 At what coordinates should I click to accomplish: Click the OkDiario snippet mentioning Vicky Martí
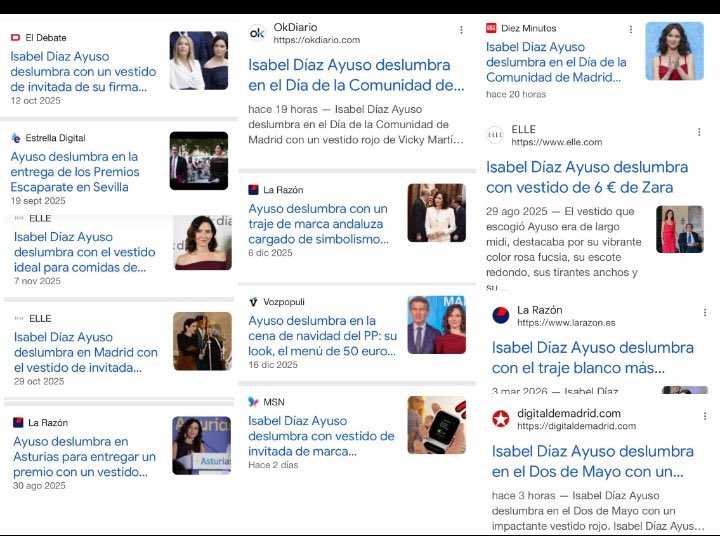356,124
